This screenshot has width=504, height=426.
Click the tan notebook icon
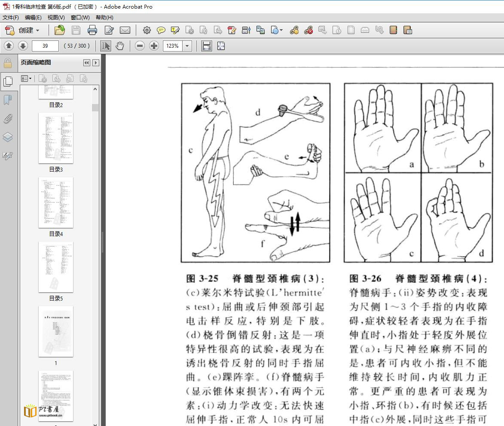coord(393,30)
